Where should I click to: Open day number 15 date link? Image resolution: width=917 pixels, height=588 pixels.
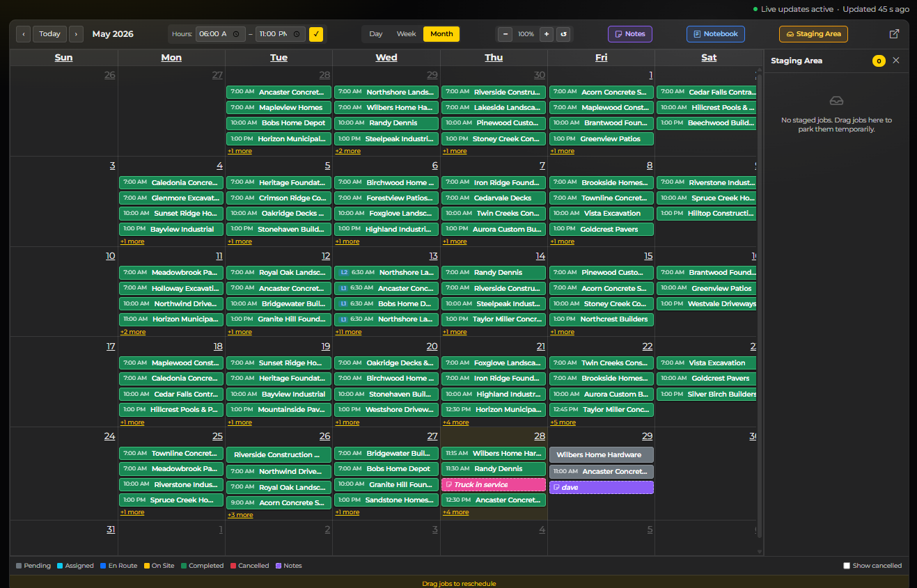648,256
